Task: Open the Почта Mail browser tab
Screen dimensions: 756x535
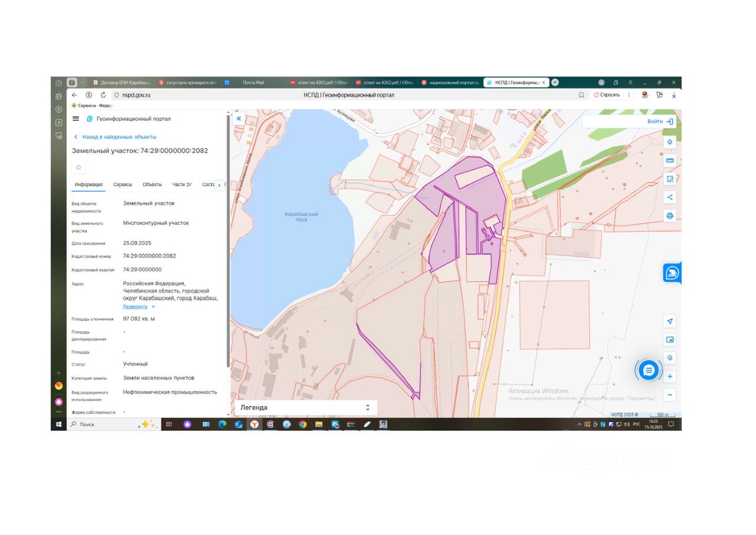Action: (x=253, y=82)
